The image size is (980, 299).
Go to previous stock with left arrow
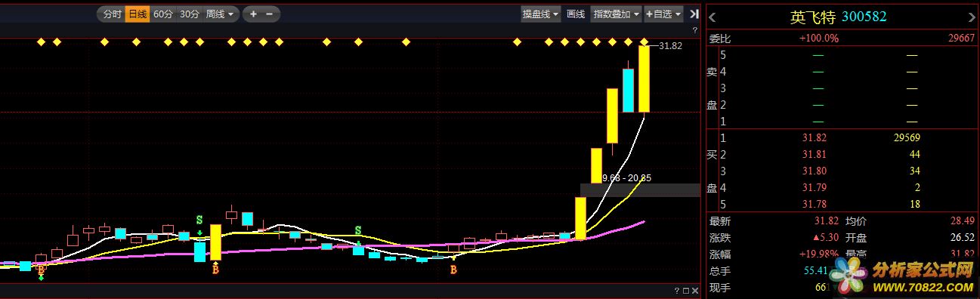713,17
